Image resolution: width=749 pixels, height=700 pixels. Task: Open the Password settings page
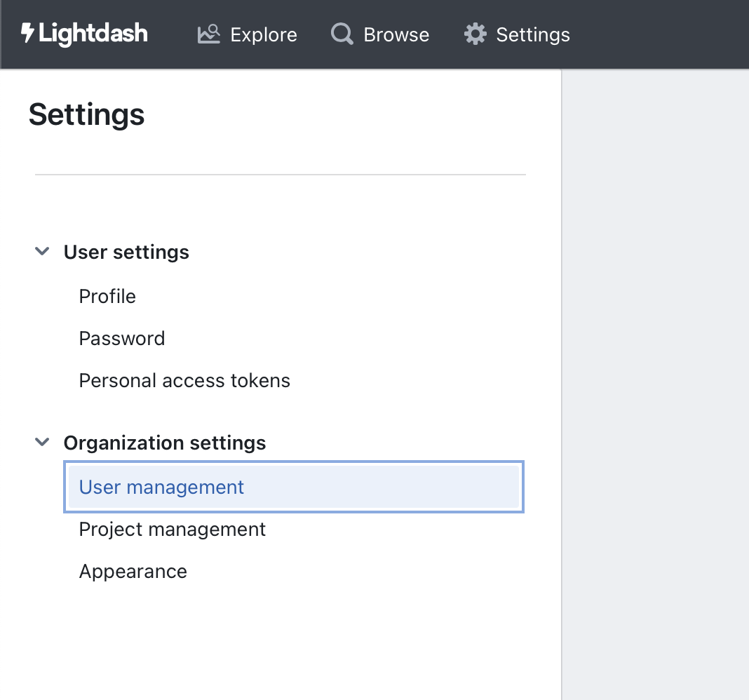[x=122, y=338]
